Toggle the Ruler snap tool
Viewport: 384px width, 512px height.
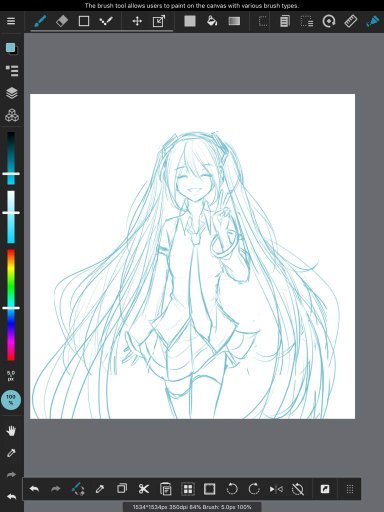(x=351, y=21)
